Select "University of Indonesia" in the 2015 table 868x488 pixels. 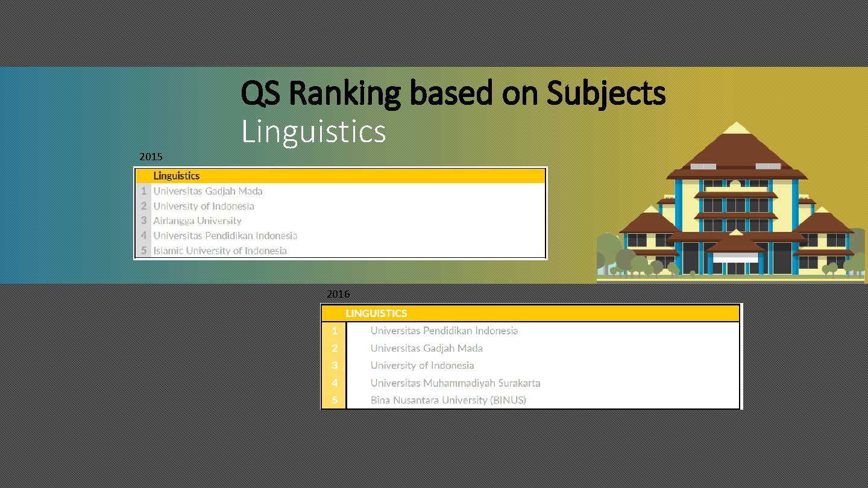click(204, 206)
